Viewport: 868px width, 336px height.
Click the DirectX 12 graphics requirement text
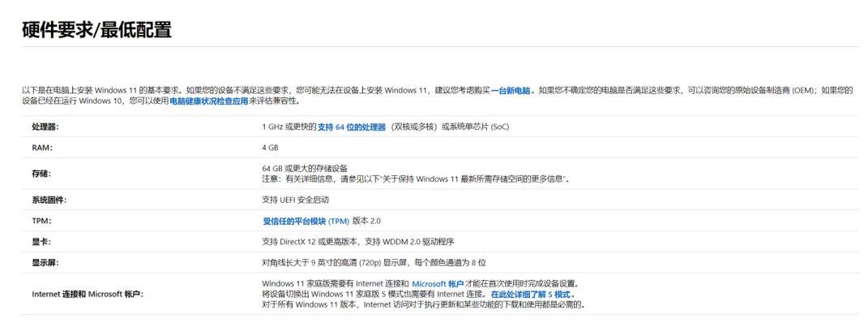(x=359, y=242)
